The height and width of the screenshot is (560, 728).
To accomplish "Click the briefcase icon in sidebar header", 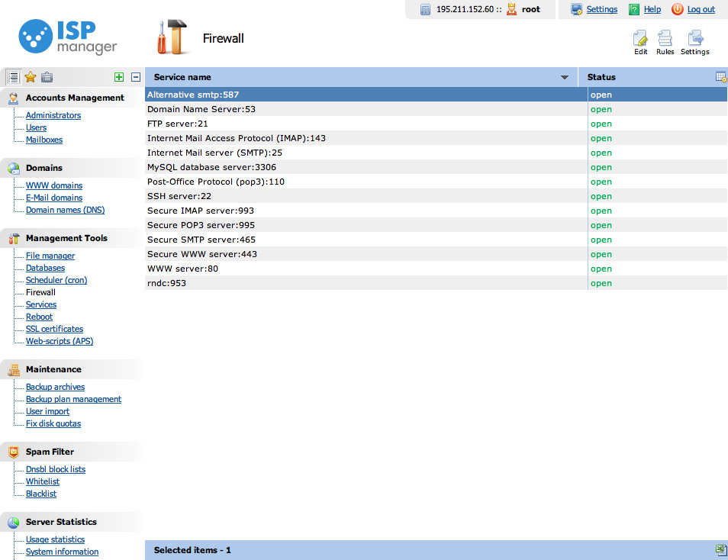I will coord(47,77).
